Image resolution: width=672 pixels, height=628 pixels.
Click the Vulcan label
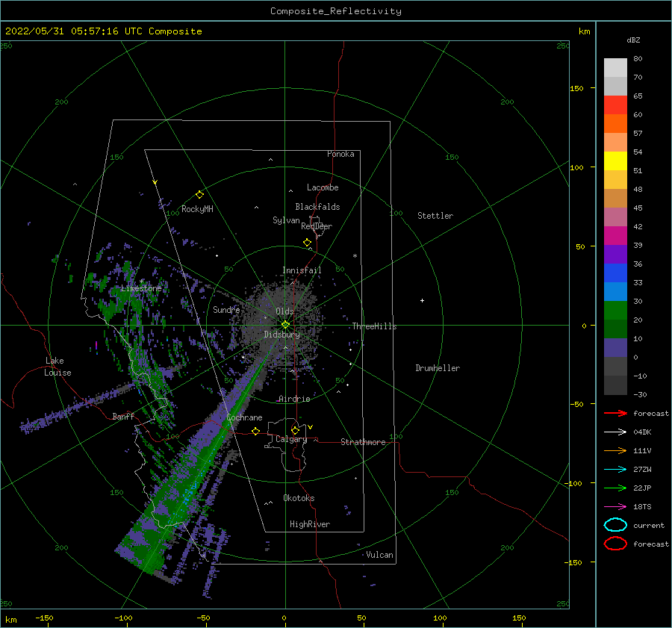coord(379,555)
